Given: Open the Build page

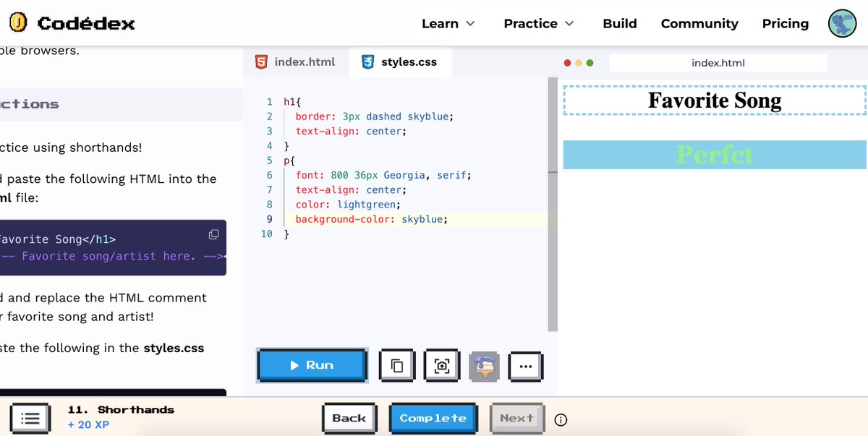Looking at the screenshot, I should click(x=620, y=24).
